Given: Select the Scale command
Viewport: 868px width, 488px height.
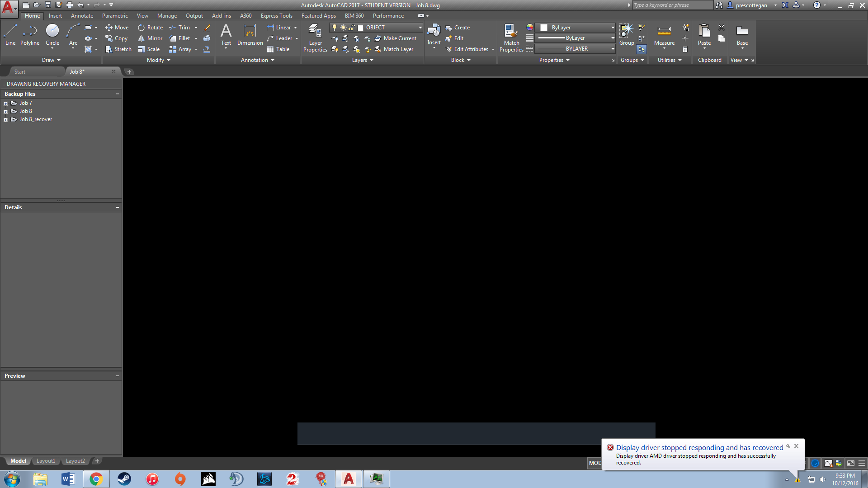Looking at the screenshot, I should (149, 49).
